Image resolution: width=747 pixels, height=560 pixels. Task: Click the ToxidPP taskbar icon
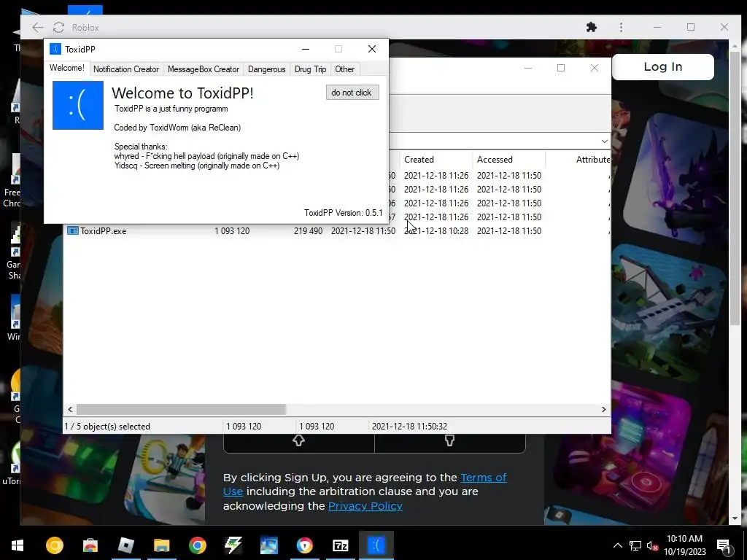376,545
